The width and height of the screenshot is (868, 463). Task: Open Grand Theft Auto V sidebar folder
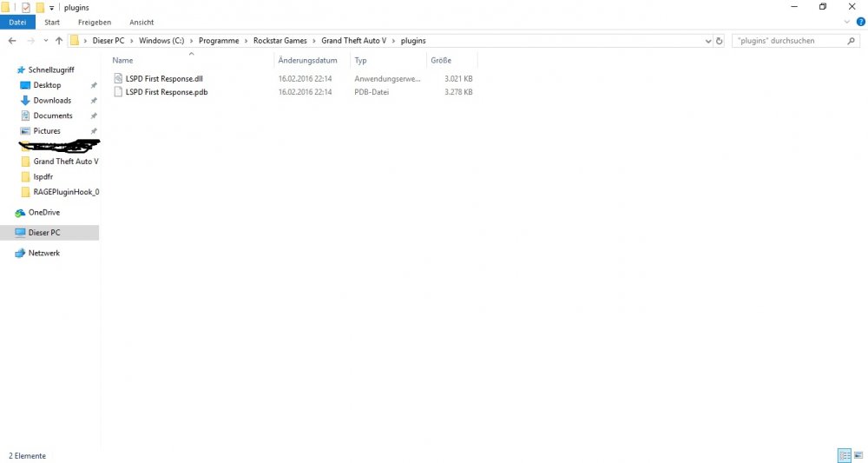coord(66,162)
